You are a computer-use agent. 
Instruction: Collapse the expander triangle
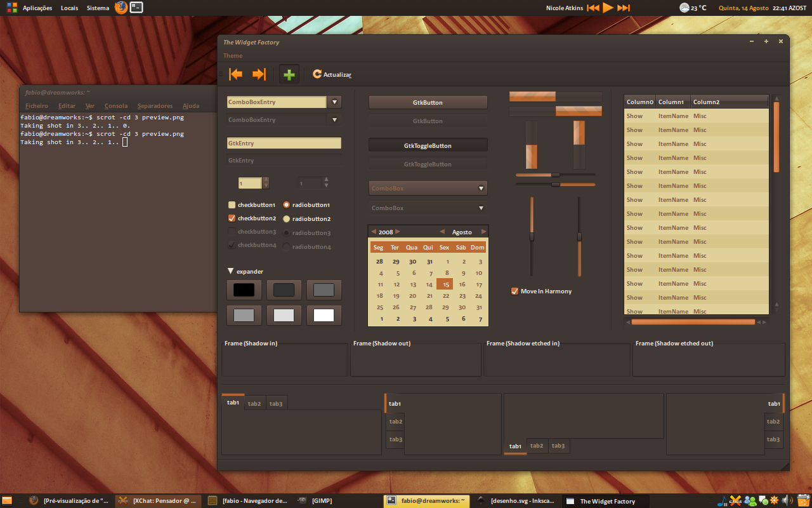tap(230, 271)
